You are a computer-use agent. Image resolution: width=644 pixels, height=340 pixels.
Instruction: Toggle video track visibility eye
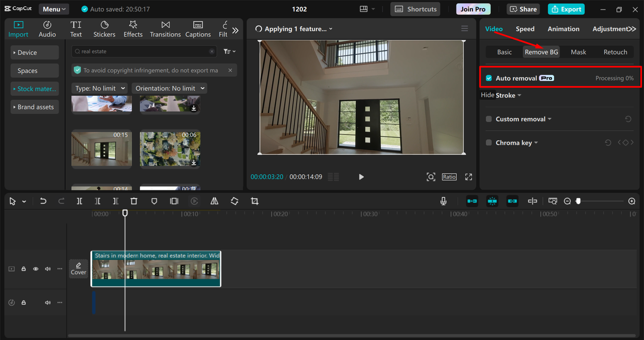point(36,269)
